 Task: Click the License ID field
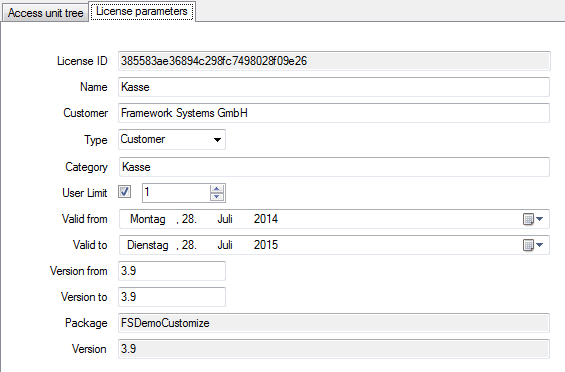coord(334,61)
